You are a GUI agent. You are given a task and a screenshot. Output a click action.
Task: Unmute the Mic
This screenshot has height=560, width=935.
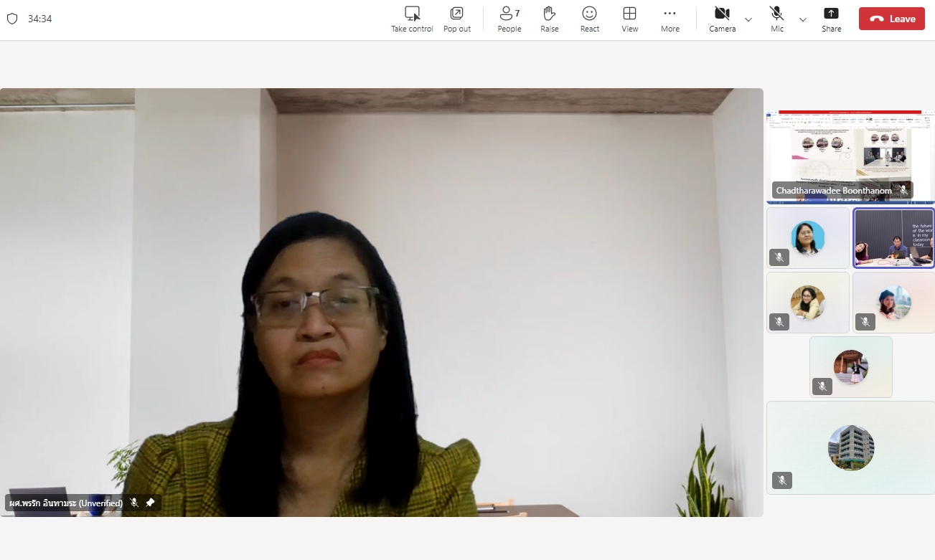pyautogui.click(x=776, y=14)
